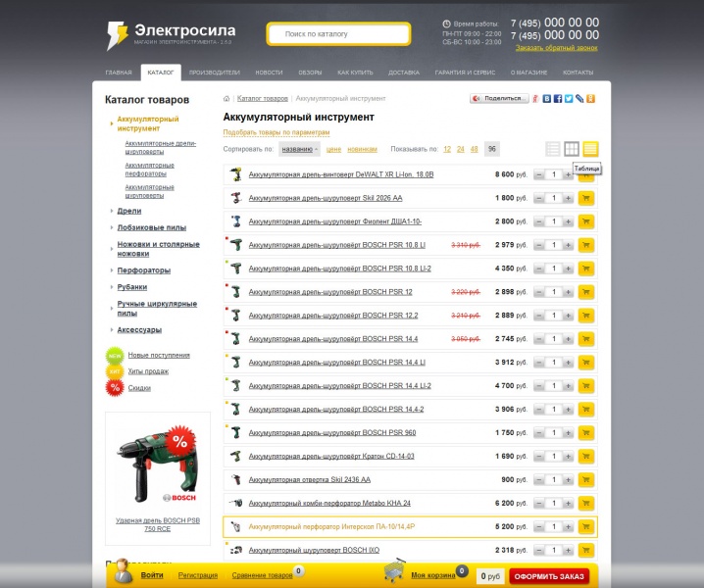Click the home icon in breadcrumbs
704x588 pixels.
click(x=226, y=99)
